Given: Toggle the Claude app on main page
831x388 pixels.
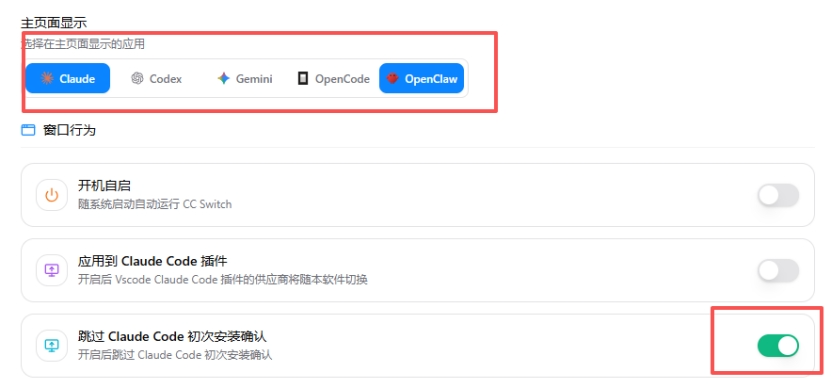Looking at the screenshot, I should [68, 78].
